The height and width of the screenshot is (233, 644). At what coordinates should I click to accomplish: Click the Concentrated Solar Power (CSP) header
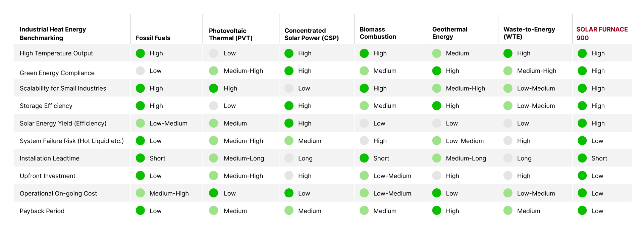311,34
